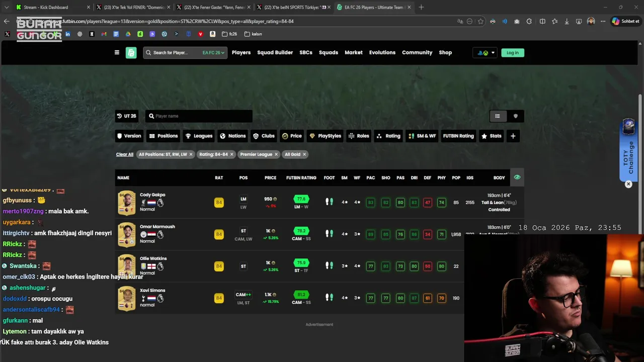The width and height of the screenshot is (644, 362).
Task: Switch to Stream - Kick Dashboard tab
Action: pos(53,7)
